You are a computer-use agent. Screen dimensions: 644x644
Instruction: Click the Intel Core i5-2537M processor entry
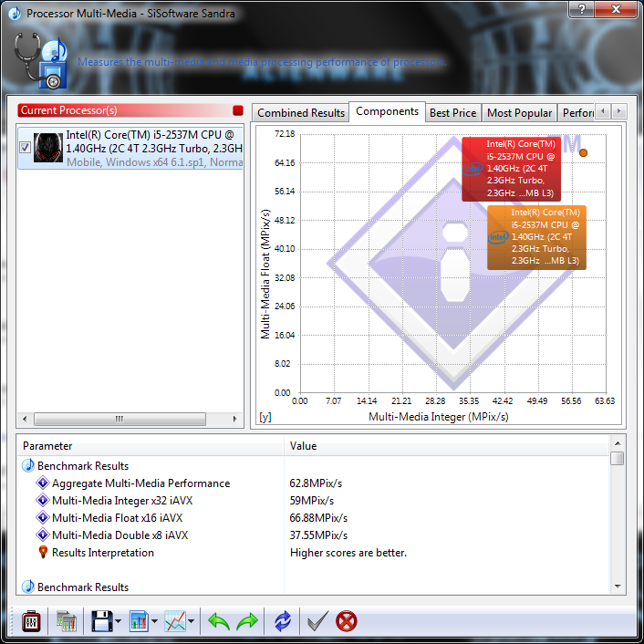pyautogui.click(x=130, y=148)
